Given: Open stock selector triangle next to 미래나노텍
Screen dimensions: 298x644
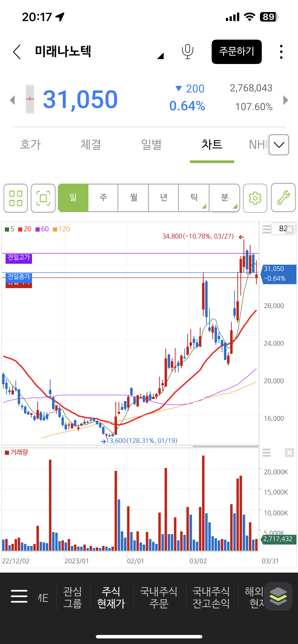Looking at the screenshot, I should [160, 56].
